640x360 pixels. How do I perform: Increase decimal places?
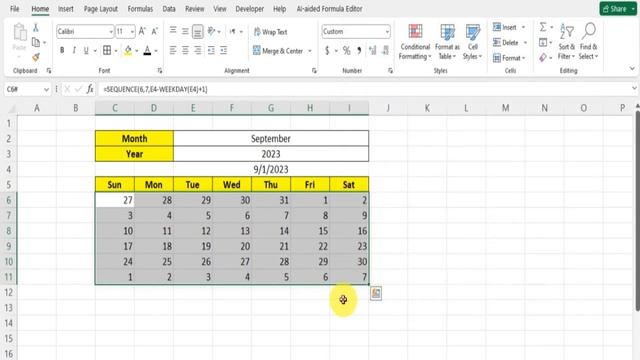click(372, 51)
